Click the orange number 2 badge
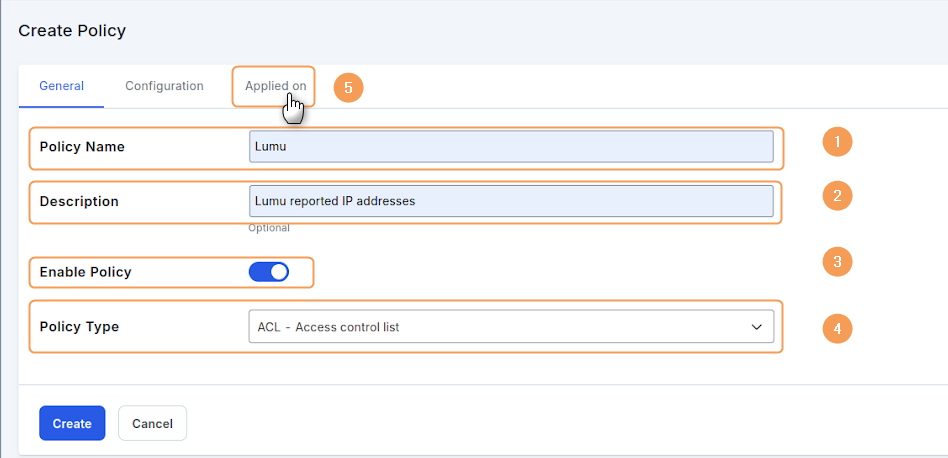The height and width of the screenshot is (458, 948). (x=837, y=195)
